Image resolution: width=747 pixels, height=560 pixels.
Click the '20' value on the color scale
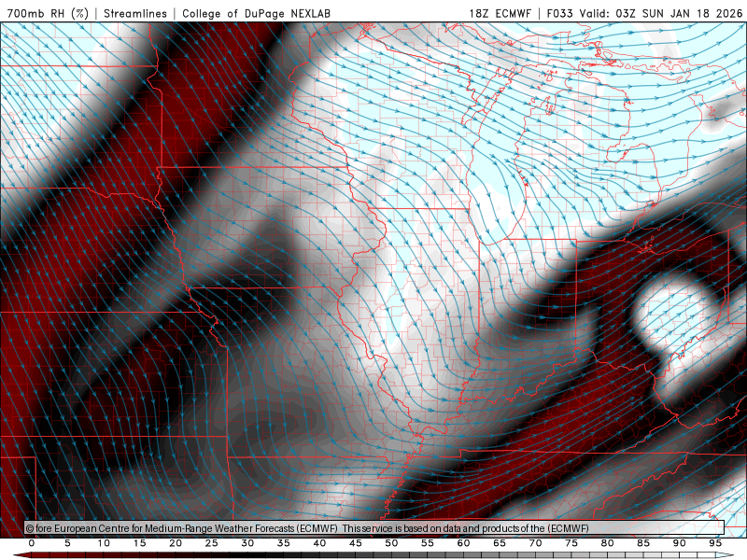(x=176, y=543)
